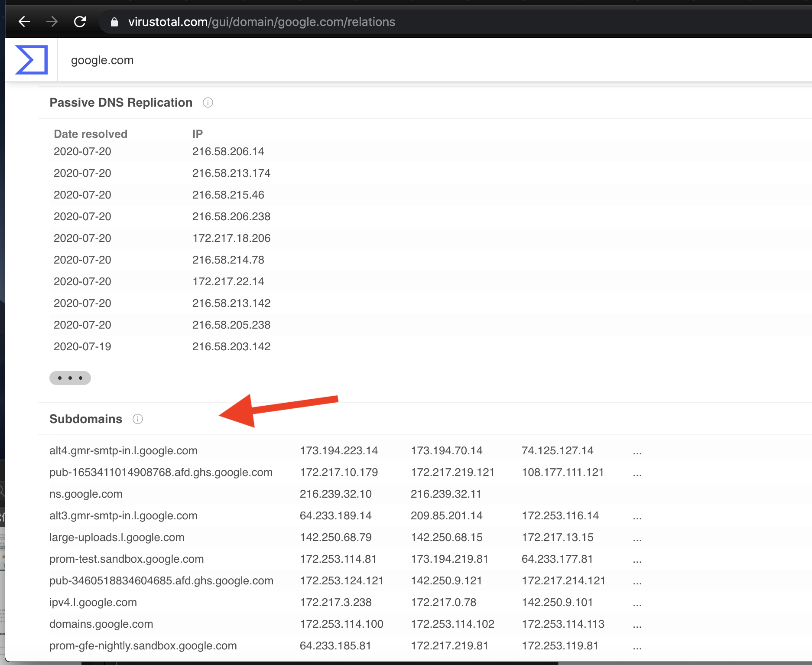This screenshot has width=812, height=665.
Task: Show more IPs for ipv4.l.google.com
Action: tap(637, 603)
